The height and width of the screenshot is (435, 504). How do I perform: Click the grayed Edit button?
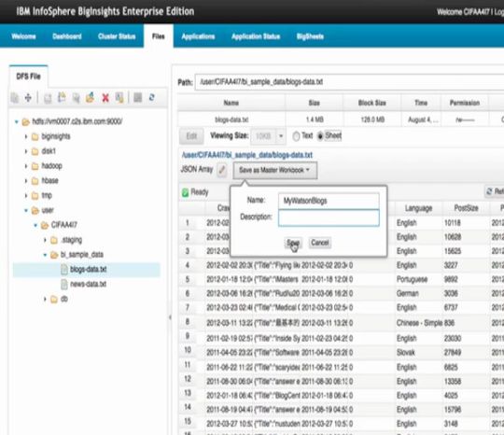(191, 136)
